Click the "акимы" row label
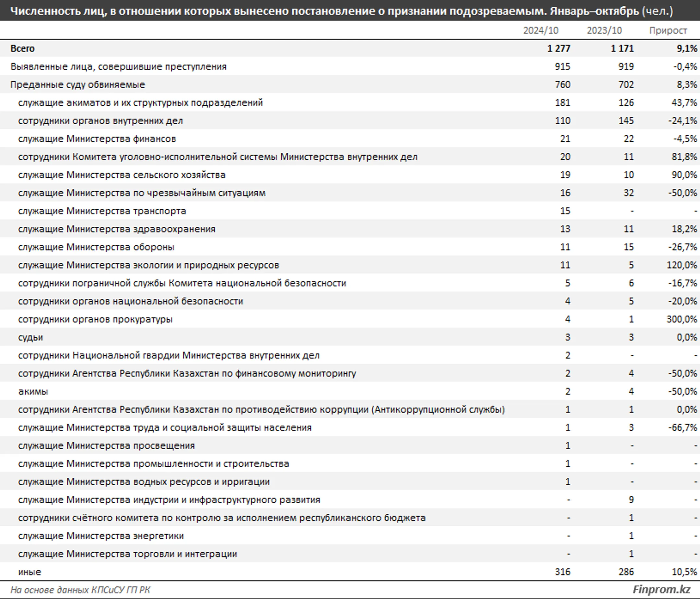700x599 pixels. (33, 392)
